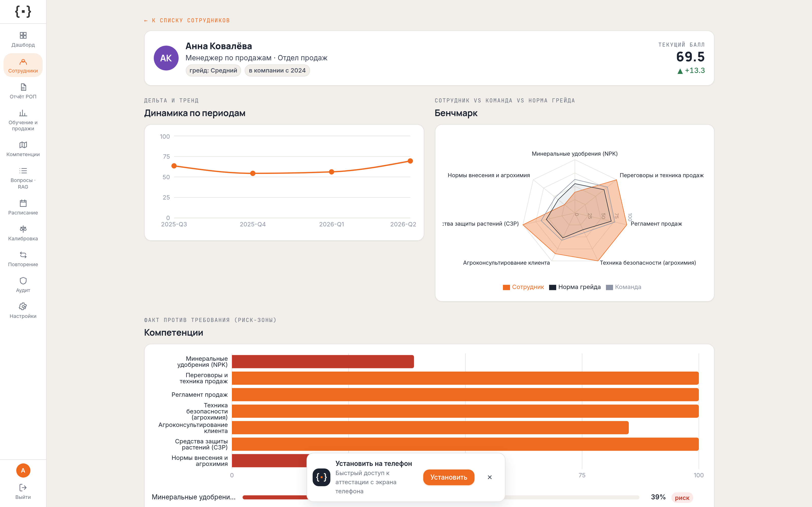Open Аудит shield icon
Image resolution: width=812 pixels, height=507 pixels.
click(23, 281)
